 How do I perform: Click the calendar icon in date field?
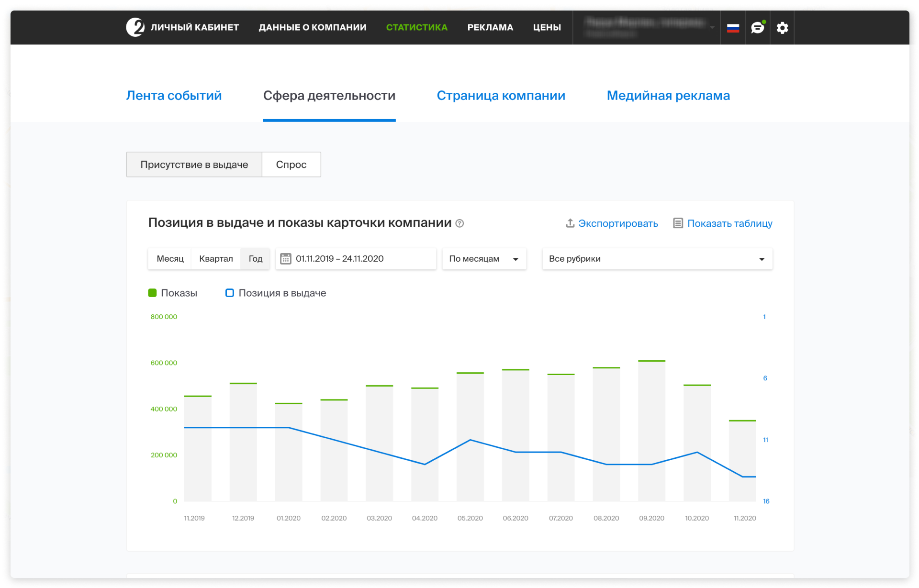[286, 259]
